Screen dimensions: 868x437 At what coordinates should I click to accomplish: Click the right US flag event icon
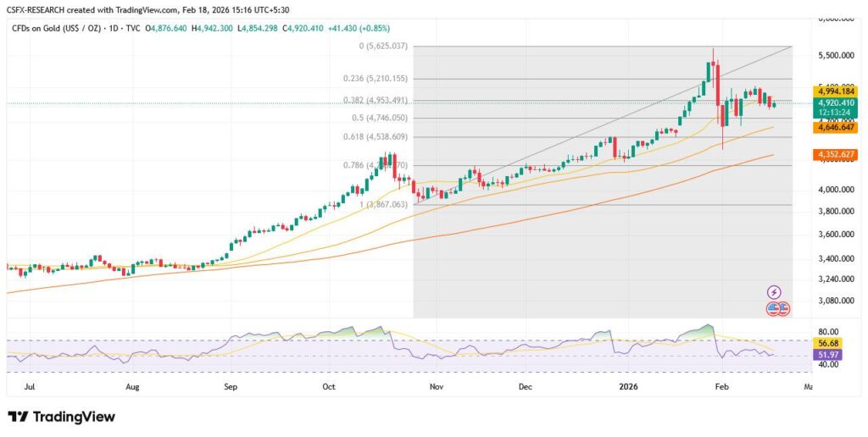click(782, 308)
